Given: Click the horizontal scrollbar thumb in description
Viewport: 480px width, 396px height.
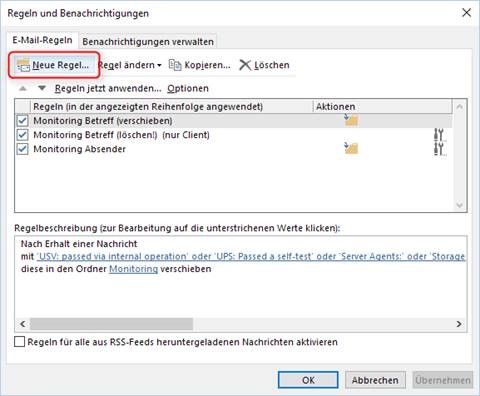Looking at the screenshot, I should click(111, 324).
